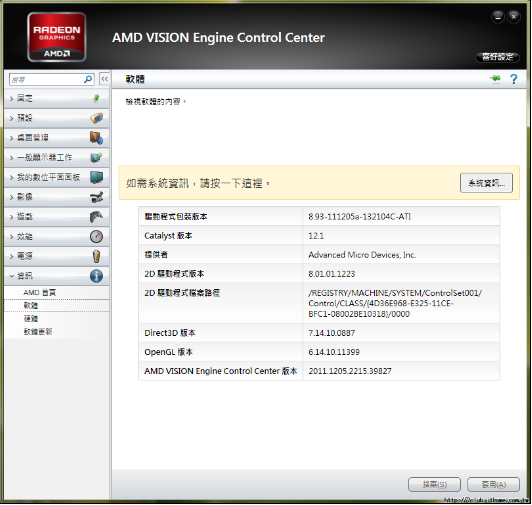
Task: Click the AMD VISION Engine Control Center 版本 label
Action: point(221,371)
